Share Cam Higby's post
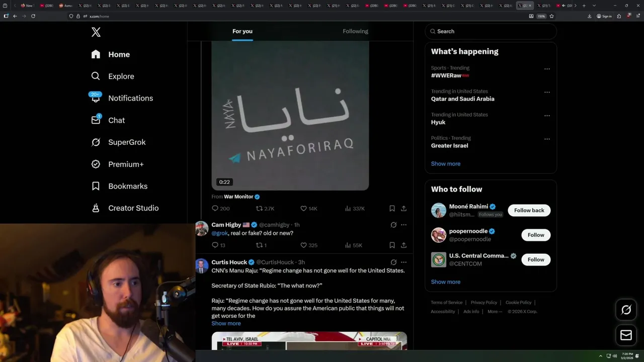 404,245
